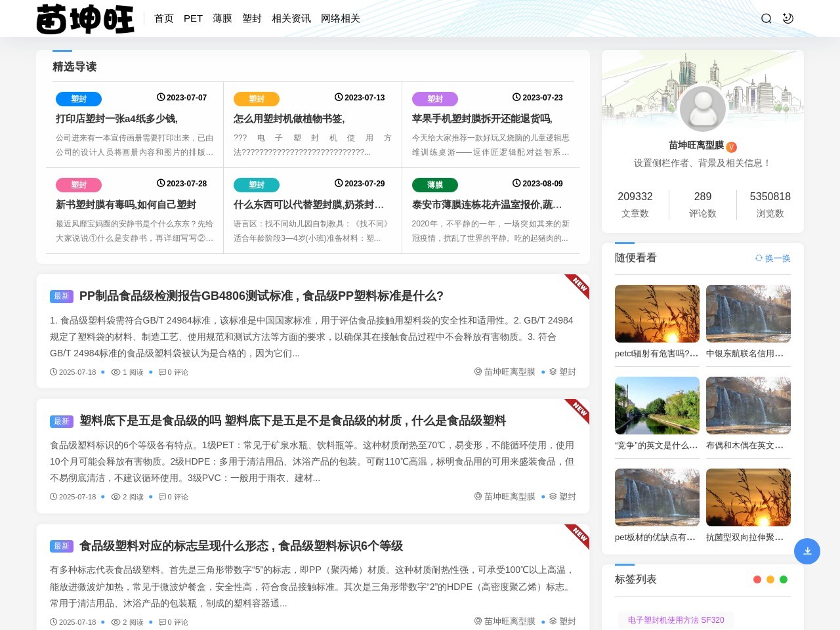Click the yellow dot in 标签列表 header
The height and width of the screenshot is (630, 840).
[x=770, y=579]
